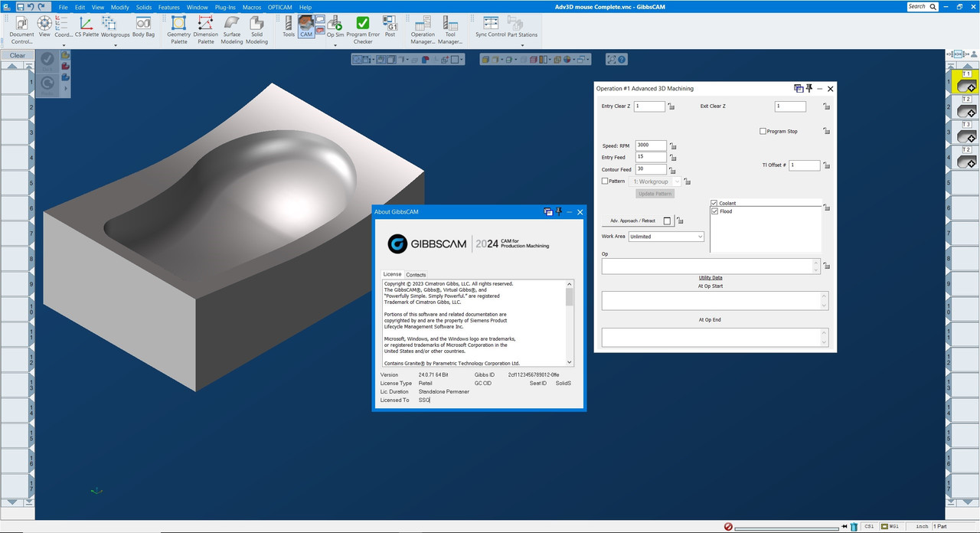Click the Exit Clear Z input field

790,106
